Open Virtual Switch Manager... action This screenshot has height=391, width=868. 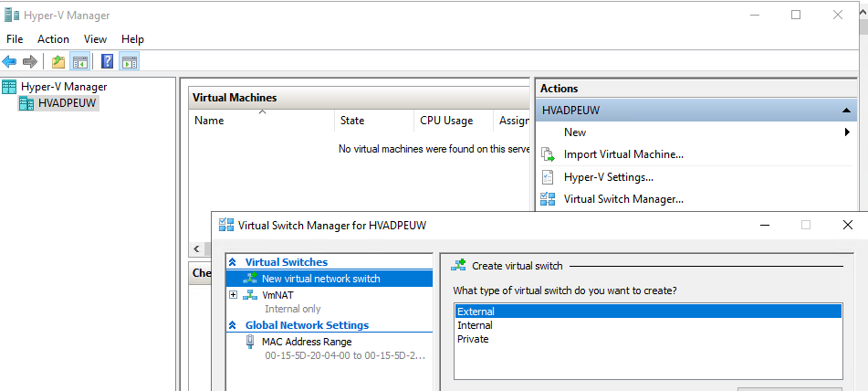pyautogui.click(x=623, y=199)
